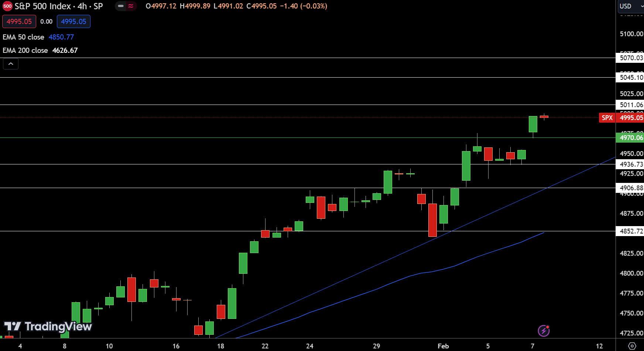Viewport: 644px width, 351px height.
Task: Click the SPX price label tag
Action: point(607,118)
